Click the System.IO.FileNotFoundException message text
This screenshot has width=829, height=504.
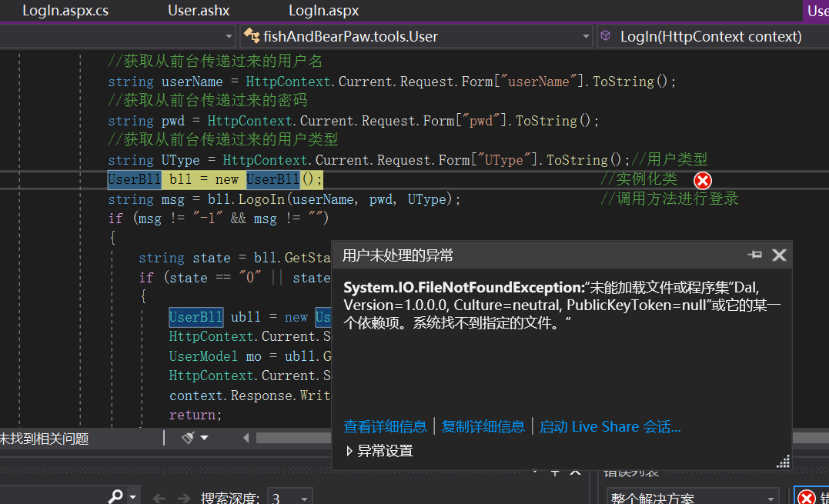pos(562,305)
